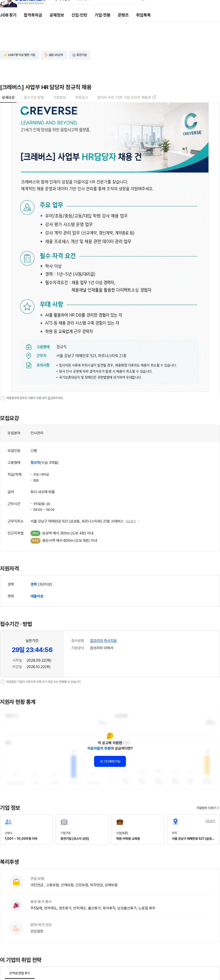Click the 정규직 employment type link
220x980 pixels.
coord(35,462)
